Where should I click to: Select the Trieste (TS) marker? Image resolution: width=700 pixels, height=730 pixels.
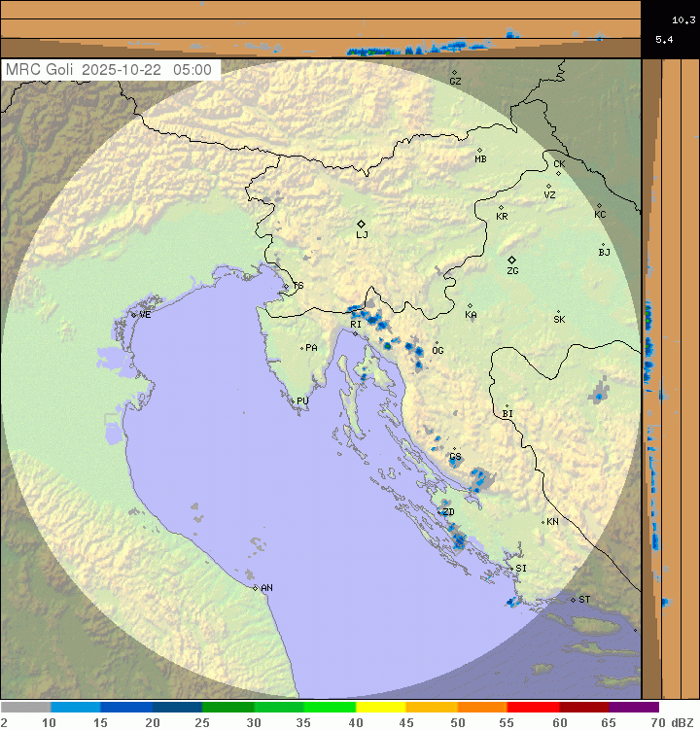click(291, 285)
